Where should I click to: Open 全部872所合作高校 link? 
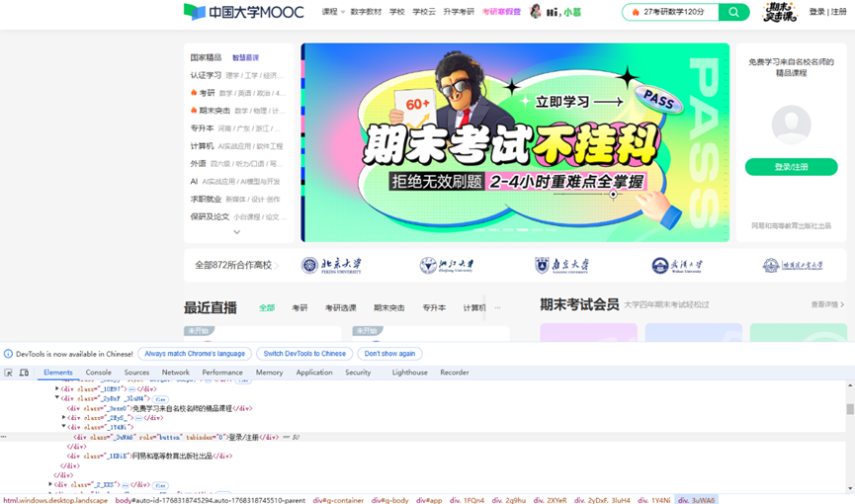236,265
